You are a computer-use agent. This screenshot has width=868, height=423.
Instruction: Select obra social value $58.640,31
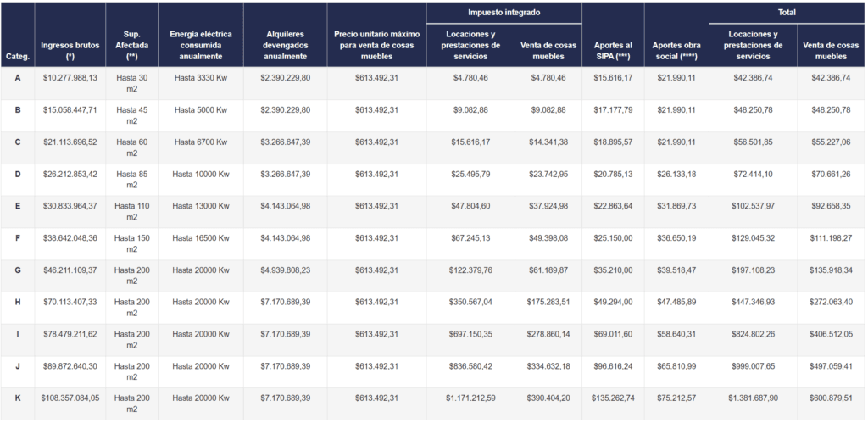pos(675,334)
